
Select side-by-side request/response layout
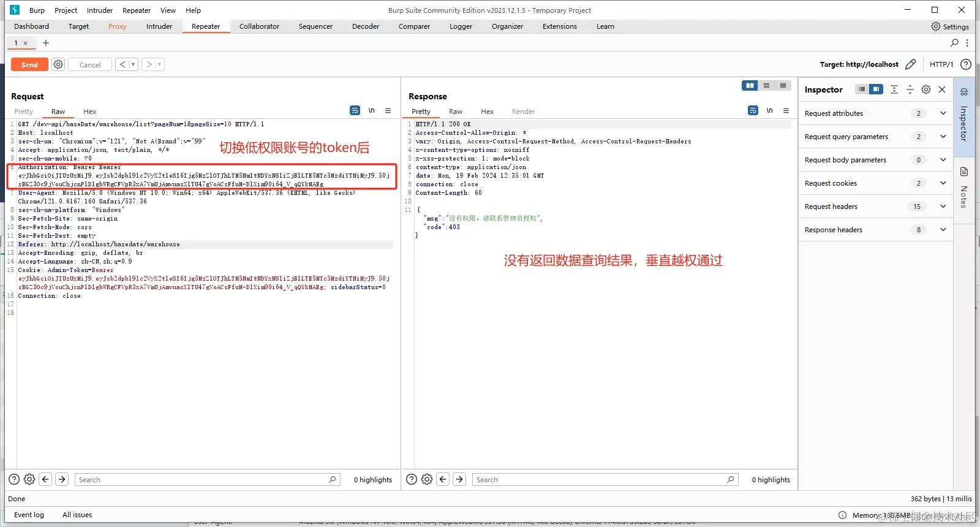[x=750, y=86]
